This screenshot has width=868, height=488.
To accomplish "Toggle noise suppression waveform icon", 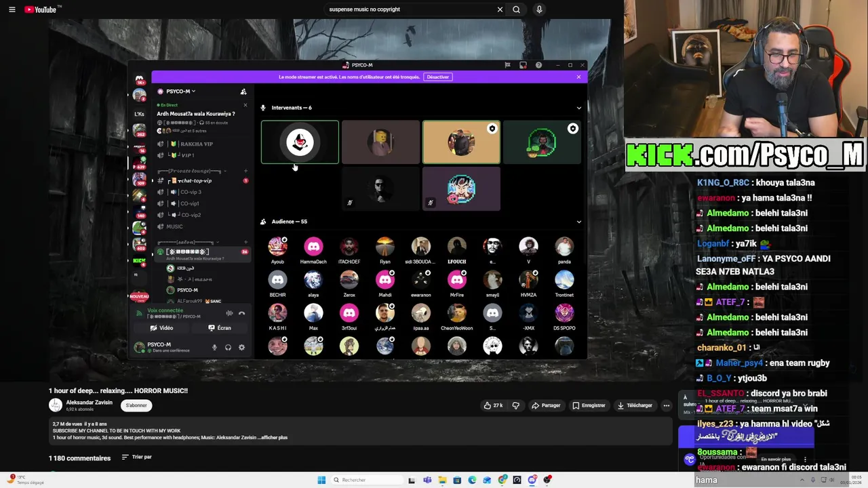I will pos(229,313).
